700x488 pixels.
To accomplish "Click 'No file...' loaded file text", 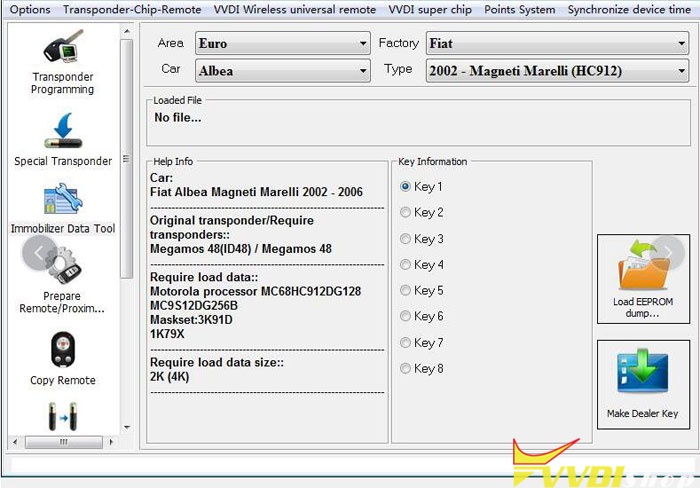I will tap(177, 117).
